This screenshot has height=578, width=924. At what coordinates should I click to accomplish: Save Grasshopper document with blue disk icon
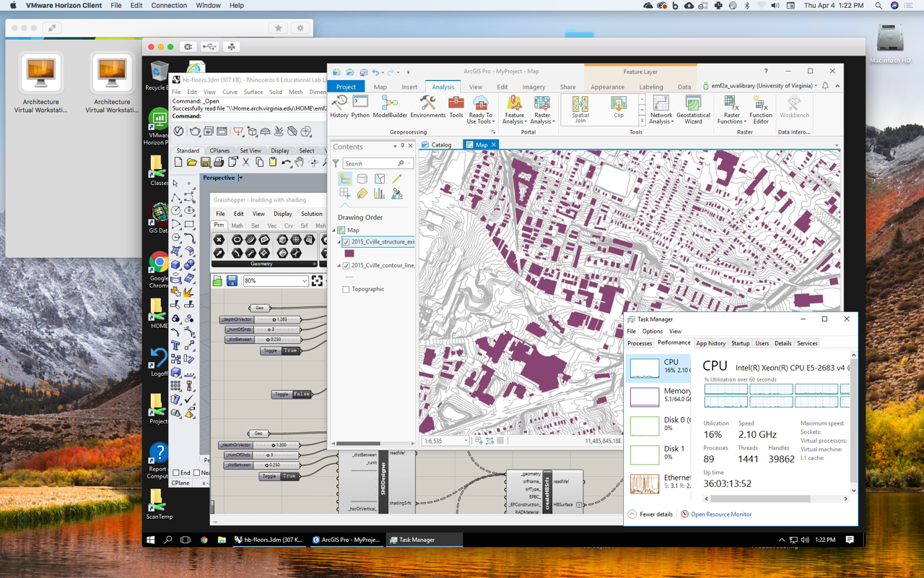[232, 280]
